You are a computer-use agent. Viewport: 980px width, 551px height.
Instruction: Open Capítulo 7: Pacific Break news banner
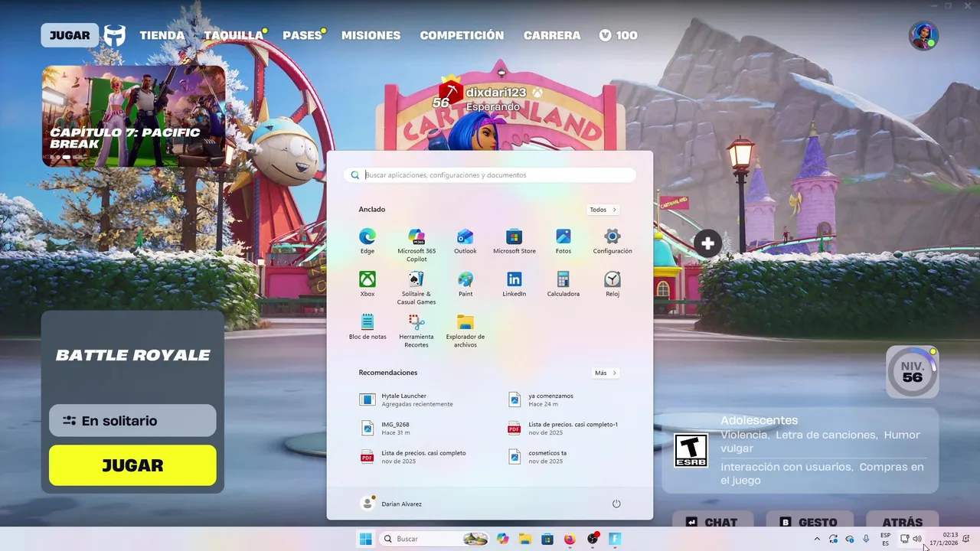pyautogui.click(x=134, y=116)
